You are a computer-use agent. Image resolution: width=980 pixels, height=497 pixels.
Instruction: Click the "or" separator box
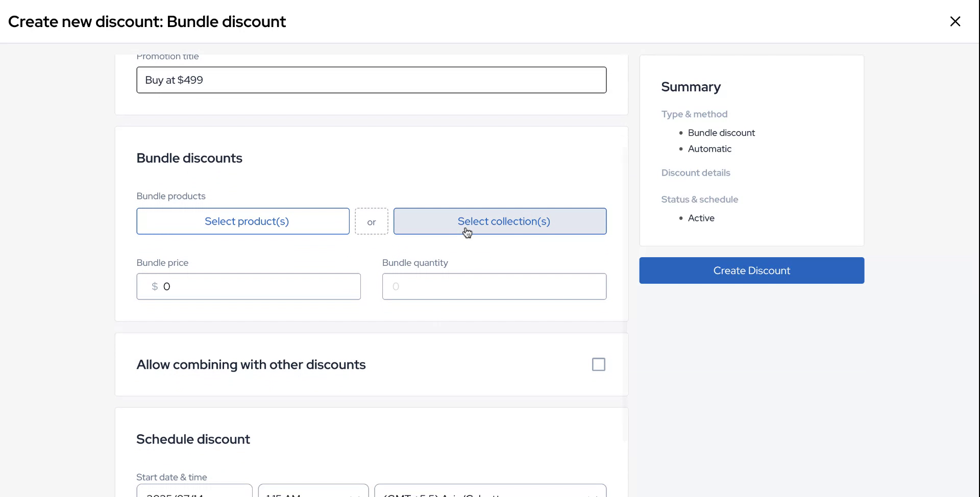(x=372, y=222)
